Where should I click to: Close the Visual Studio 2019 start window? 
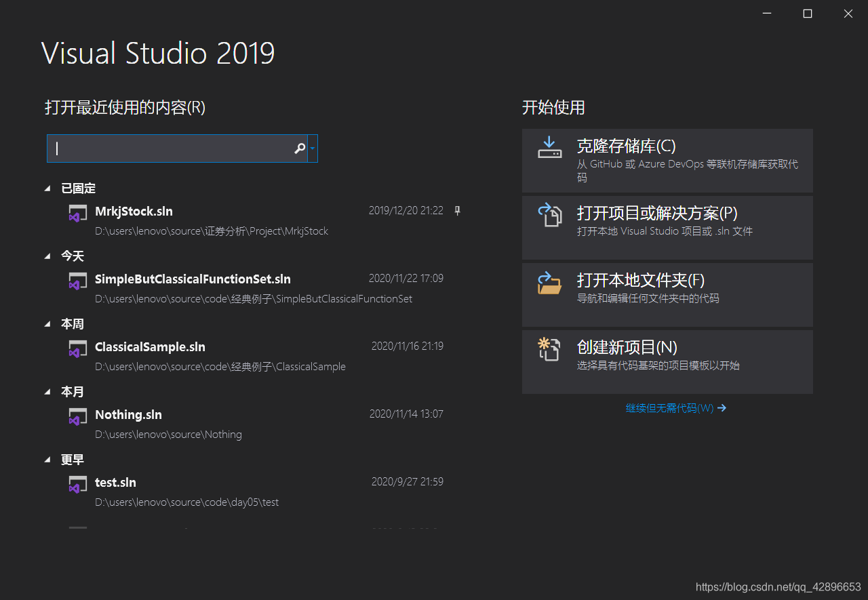click(x=848, y=14)
